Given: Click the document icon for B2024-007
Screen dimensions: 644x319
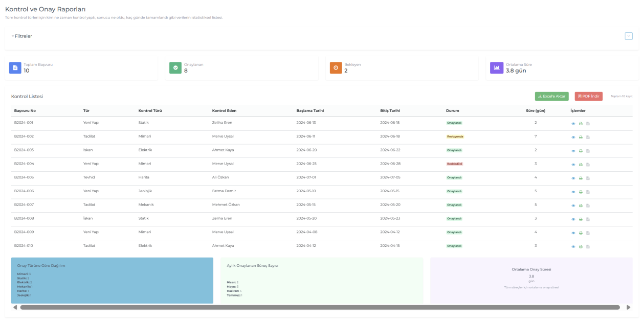Looking at the screenshot, I should pos(588,206).
